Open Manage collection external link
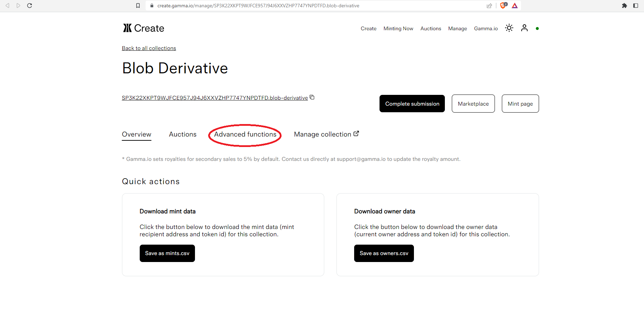Screen dimensions: 644x319 point(326,134)
